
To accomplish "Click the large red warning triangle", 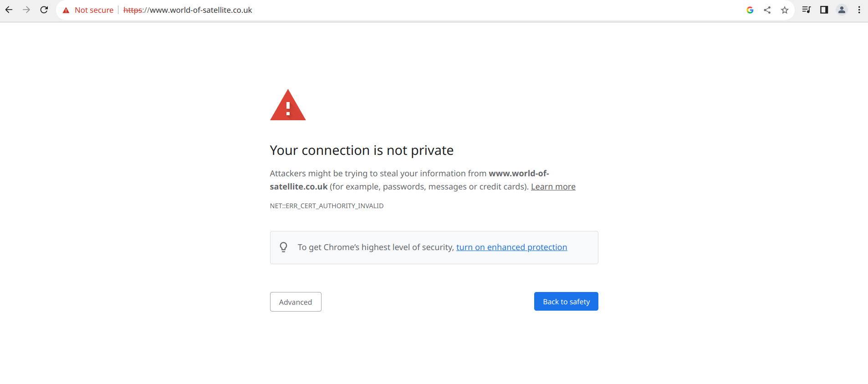I will (288, 106).
